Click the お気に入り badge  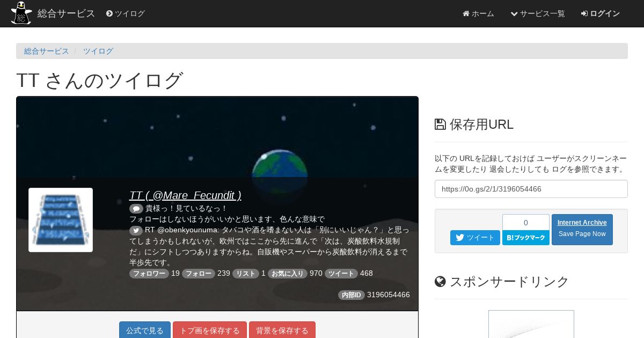(x=288, y=274)
